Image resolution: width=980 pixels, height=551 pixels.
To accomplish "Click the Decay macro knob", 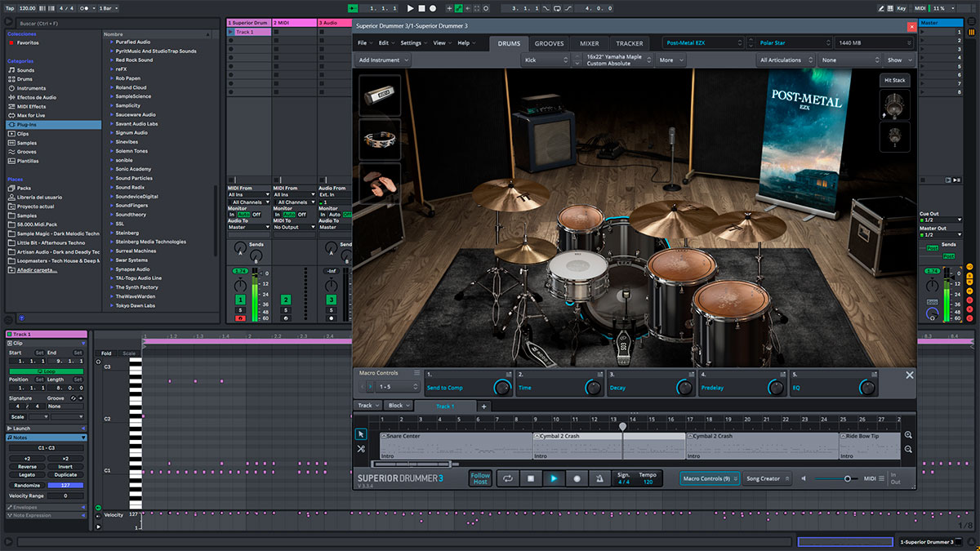I will [684, 388].
